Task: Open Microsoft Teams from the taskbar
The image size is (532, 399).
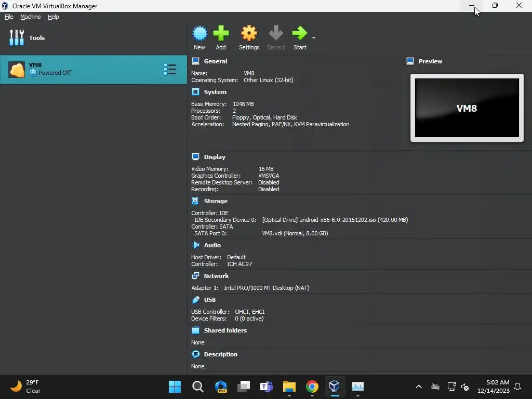Action: tap(267, 387)
